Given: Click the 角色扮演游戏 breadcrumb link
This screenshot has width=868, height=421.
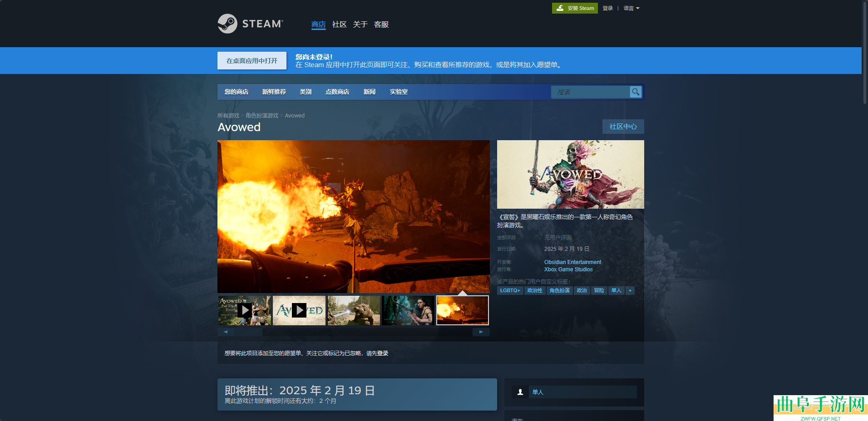Looking at the screenshot, I should pyautogui.click(x=262, y=116).
